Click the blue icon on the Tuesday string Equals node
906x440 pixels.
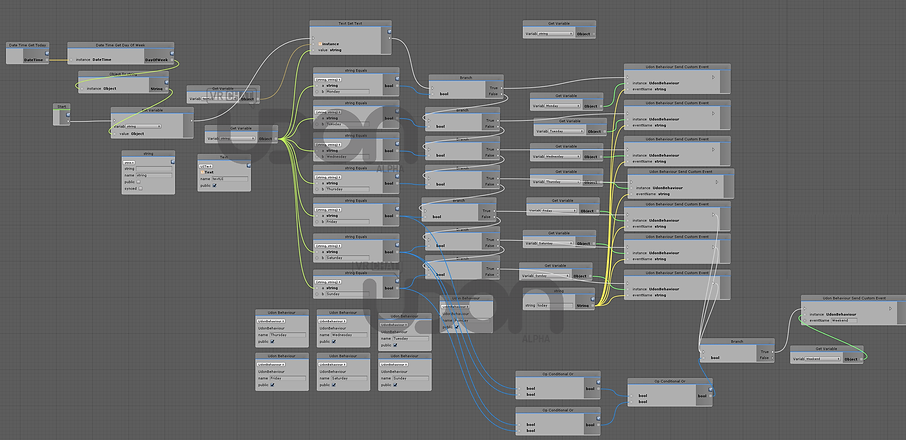point(397,111)
